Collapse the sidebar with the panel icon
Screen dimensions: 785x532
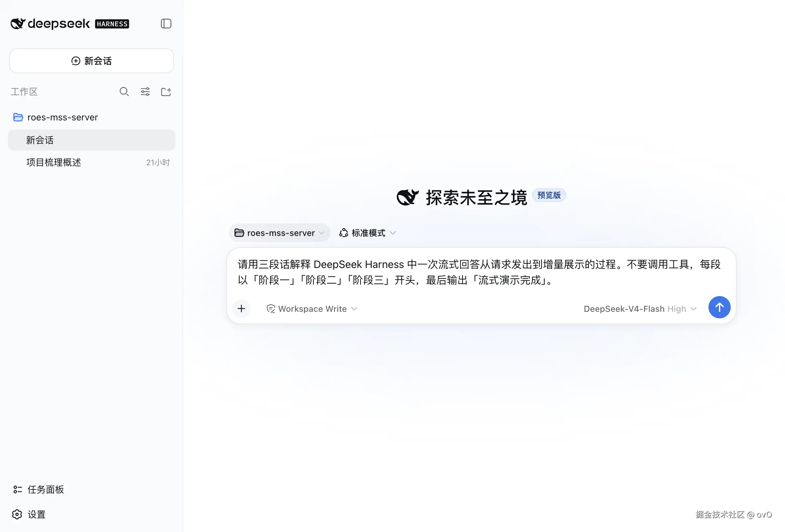166,24
